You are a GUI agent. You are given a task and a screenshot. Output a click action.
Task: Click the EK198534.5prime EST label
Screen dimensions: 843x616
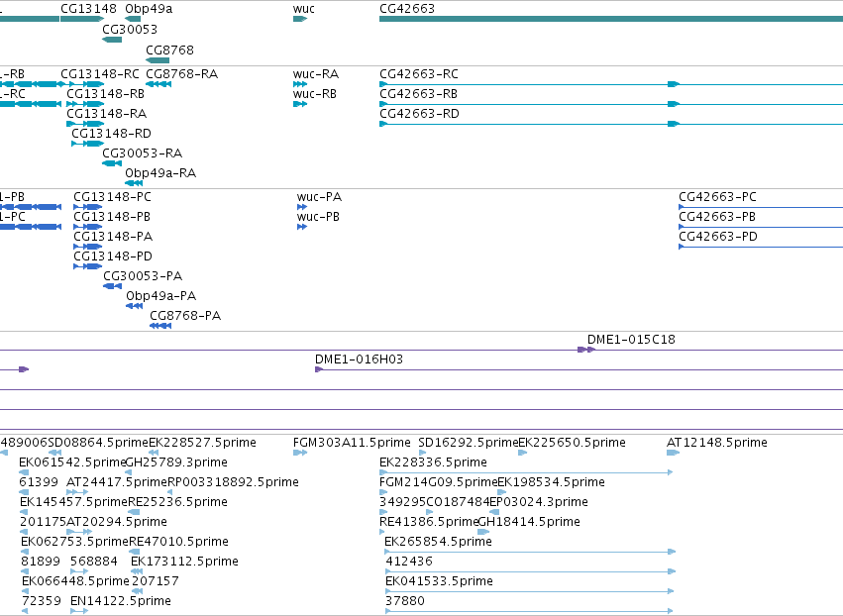click(x=552, y=482)
